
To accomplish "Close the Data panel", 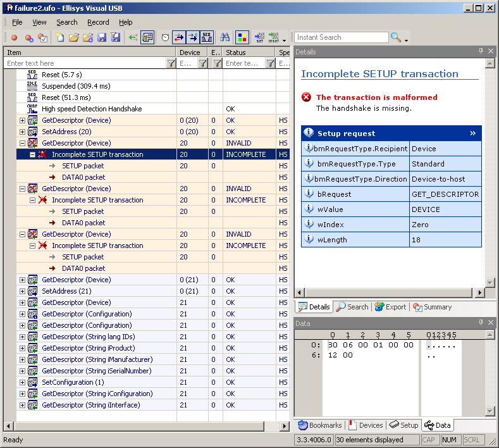I will click(x=490, y=323).
